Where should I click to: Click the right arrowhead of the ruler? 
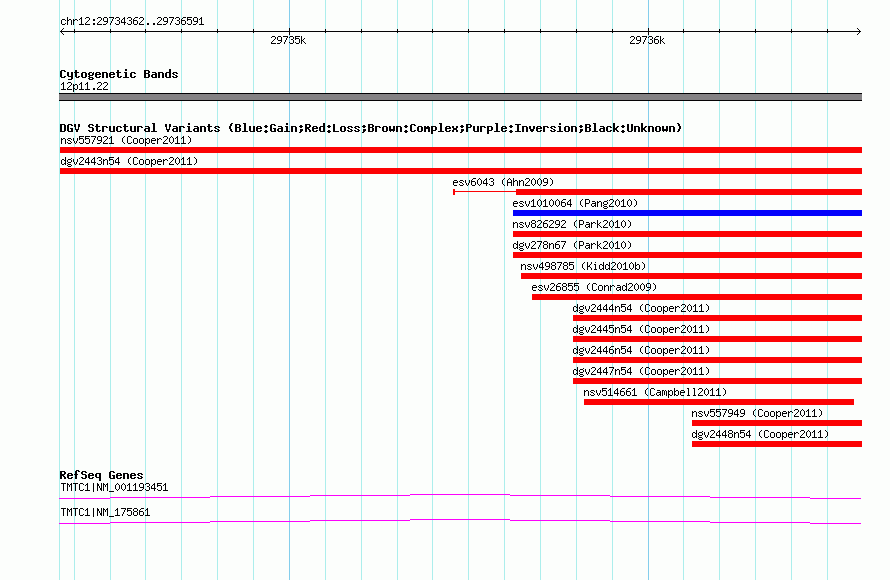coord(858,31)
